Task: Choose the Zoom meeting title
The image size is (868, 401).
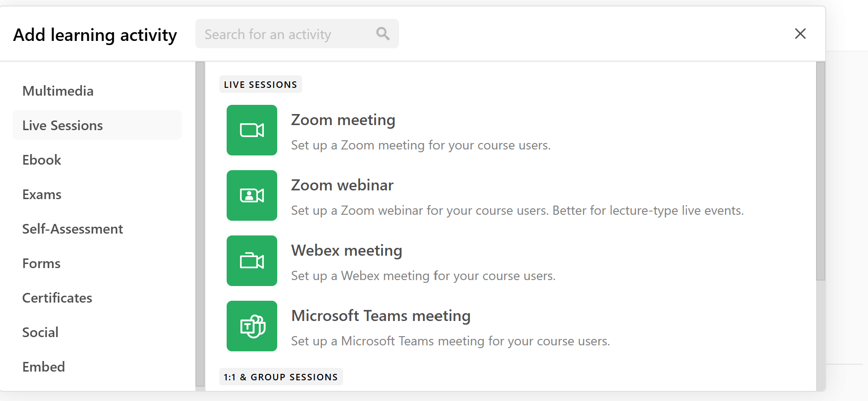Action: point(343,120)
